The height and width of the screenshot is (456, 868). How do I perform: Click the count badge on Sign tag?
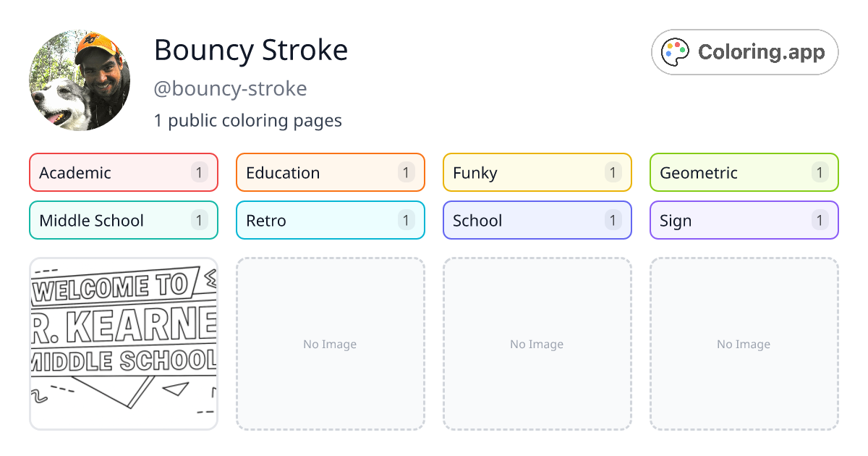pos(820,220)
